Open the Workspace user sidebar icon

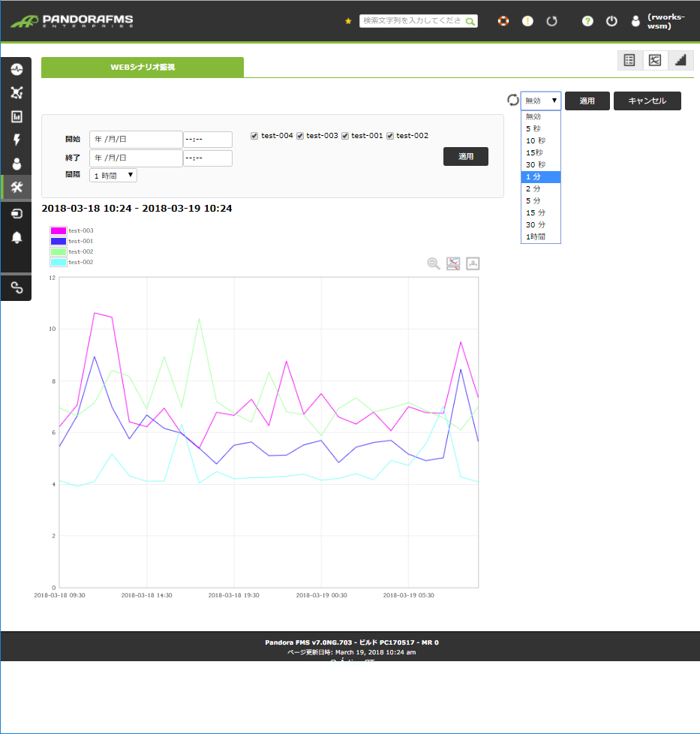click(x=17, y=164)
